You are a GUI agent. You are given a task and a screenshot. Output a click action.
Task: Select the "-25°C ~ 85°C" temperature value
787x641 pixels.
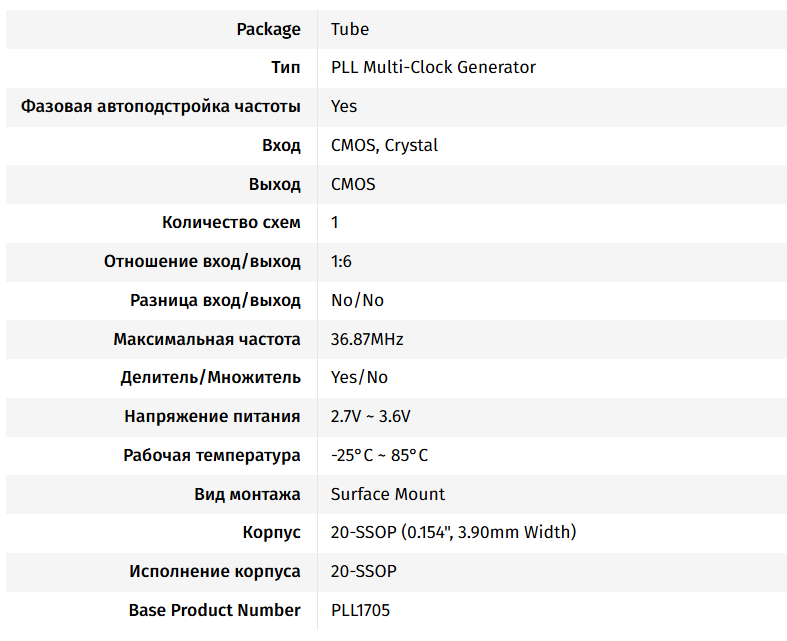click(x=379, y=455)
